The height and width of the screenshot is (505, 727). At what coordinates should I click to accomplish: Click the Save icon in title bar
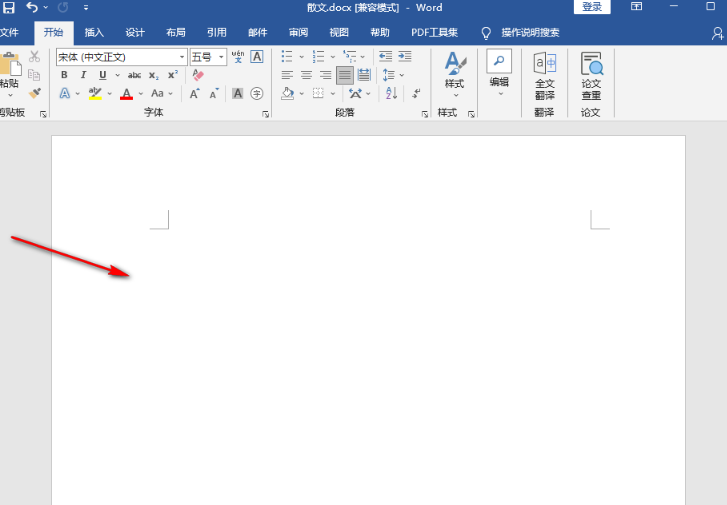[x=9, y=7]
